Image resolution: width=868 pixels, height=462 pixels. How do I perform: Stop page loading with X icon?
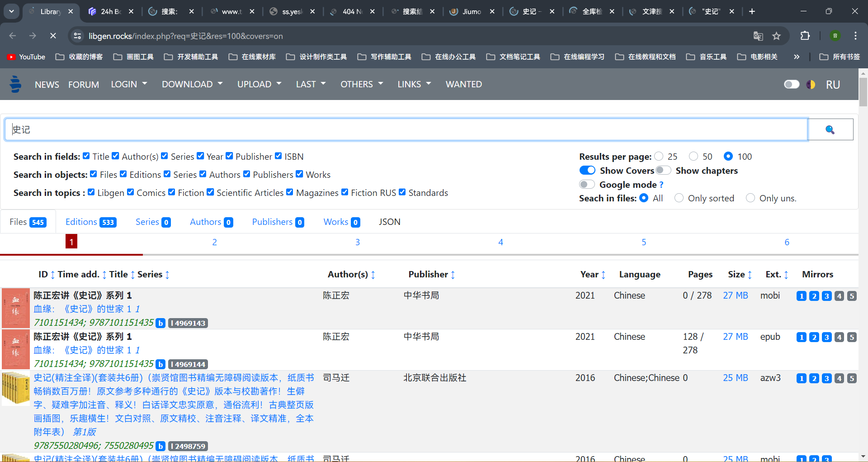pyautogui.click(x=53, y=36)
